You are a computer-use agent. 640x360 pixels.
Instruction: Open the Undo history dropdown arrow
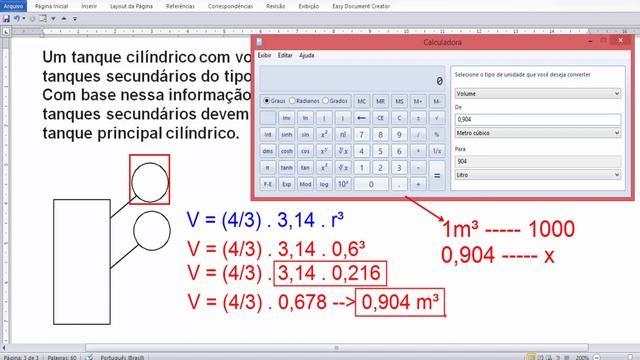[24, 19]
